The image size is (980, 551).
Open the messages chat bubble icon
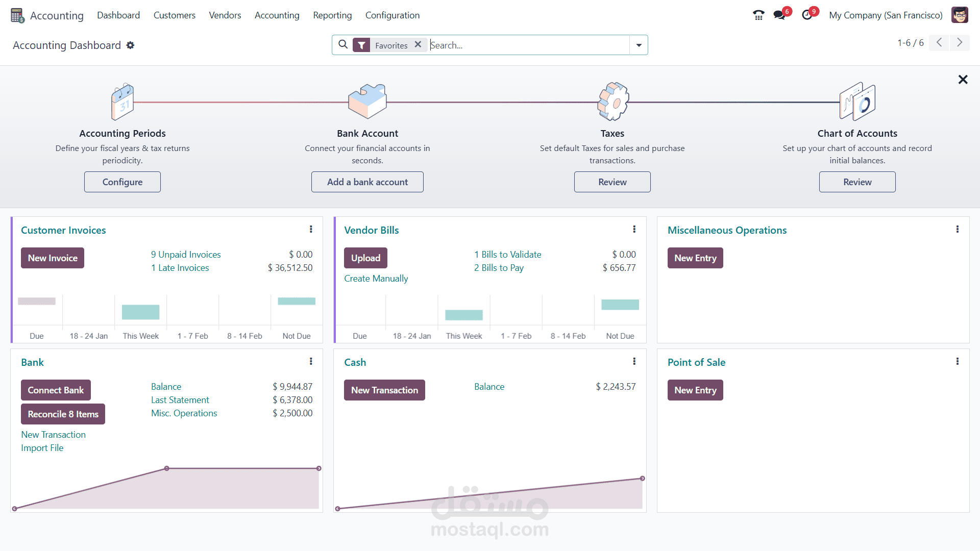pos(779,15)
